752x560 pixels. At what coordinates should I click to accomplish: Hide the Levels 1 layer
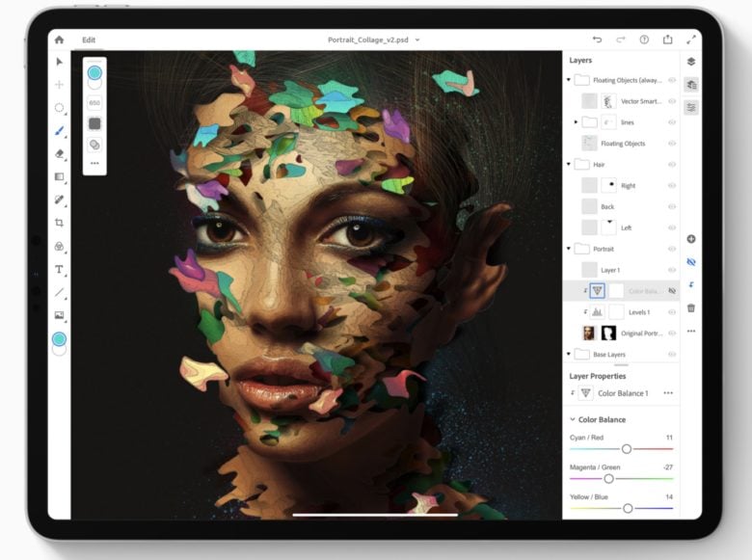coord(672,312)
